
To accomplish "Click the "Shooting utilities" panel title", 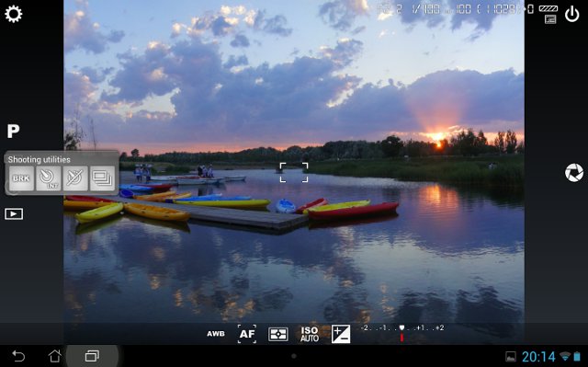I will click(39, 159).
